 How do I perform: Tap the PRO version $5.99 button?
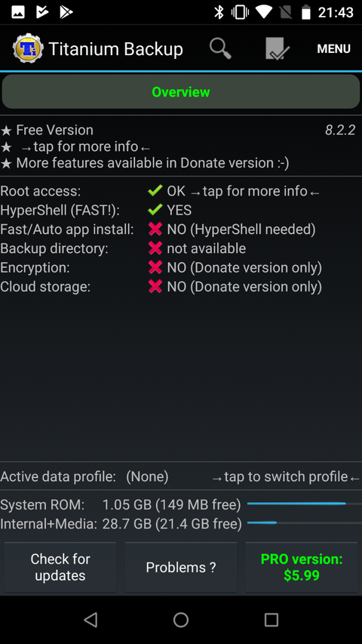click(x=302, y=567)
